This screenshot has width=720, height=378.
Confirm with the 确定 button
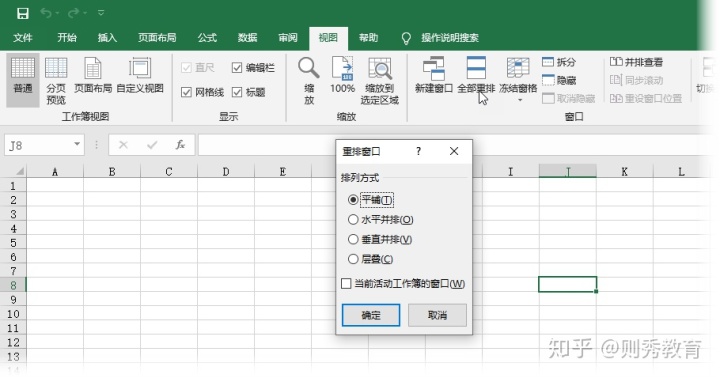click(x=371, y=315)
